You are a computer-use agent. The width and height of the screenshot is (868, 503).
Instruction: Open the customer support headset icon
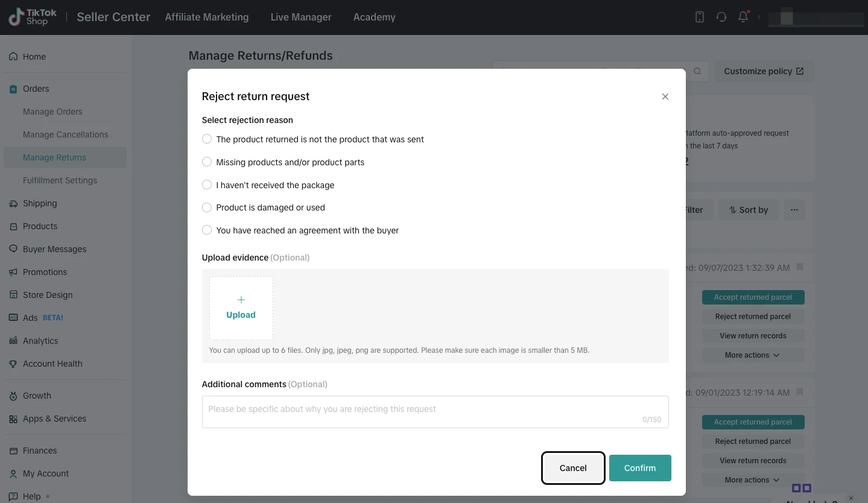tap(721, 17)
